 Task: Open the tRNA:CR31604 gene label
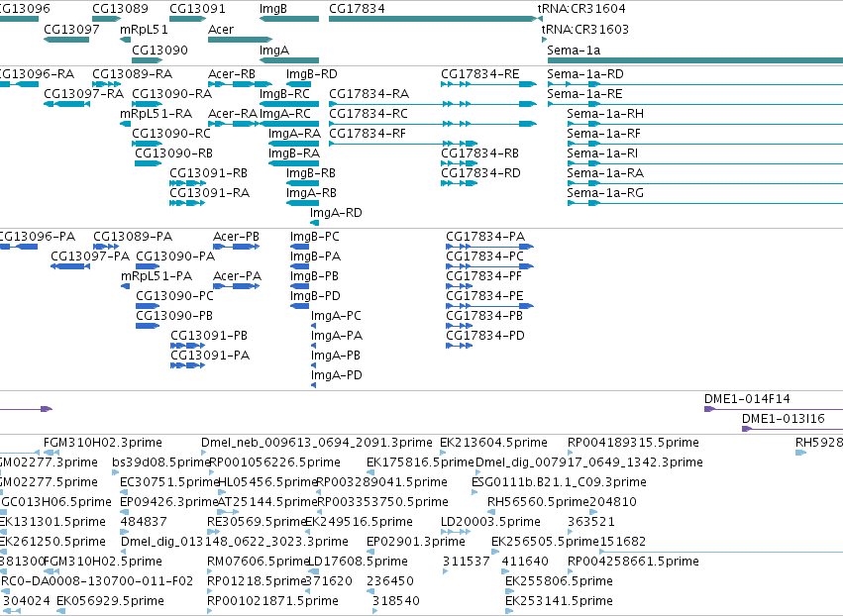pyautogui.click(x=581, y=9)
